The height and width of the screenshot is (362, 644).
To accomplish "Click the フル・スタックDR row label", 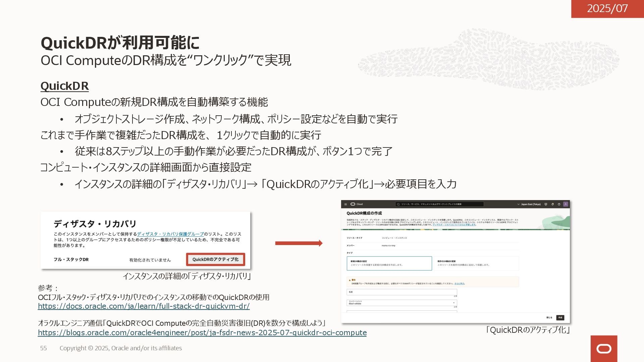I will click(71, 259).
